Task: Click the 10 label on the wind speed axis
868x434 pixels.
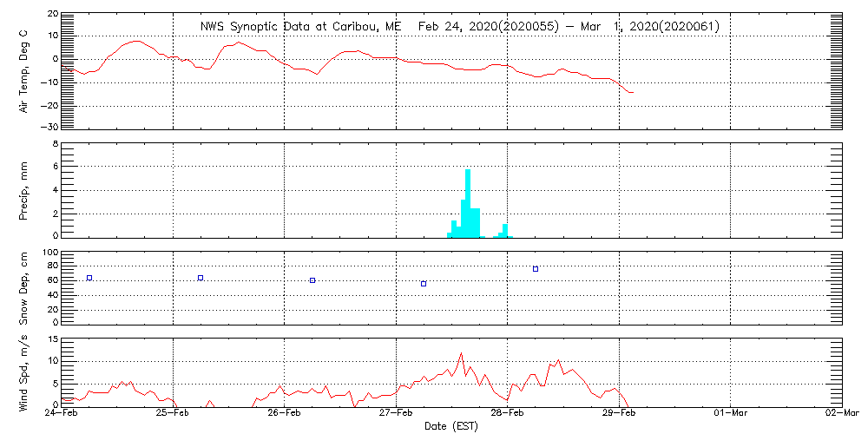Action: point(51,361)
